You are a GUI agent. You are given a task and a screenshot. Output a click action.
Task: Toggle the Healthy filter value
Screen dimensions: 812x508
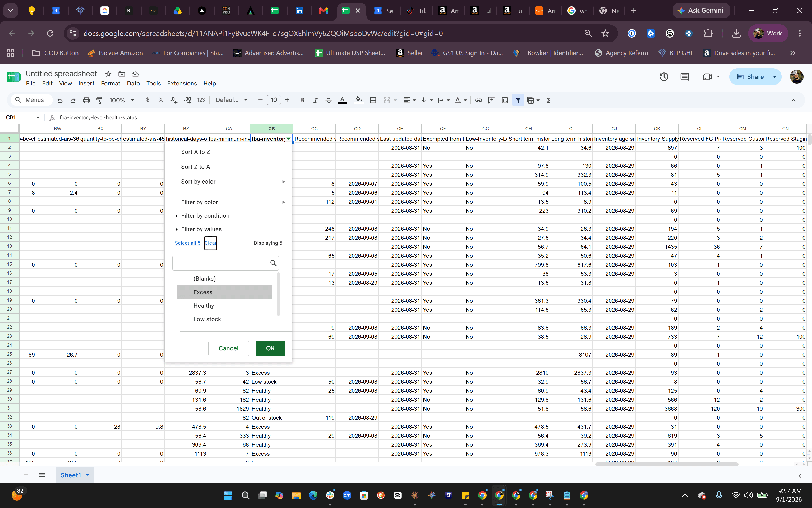(x=224, y=305)
